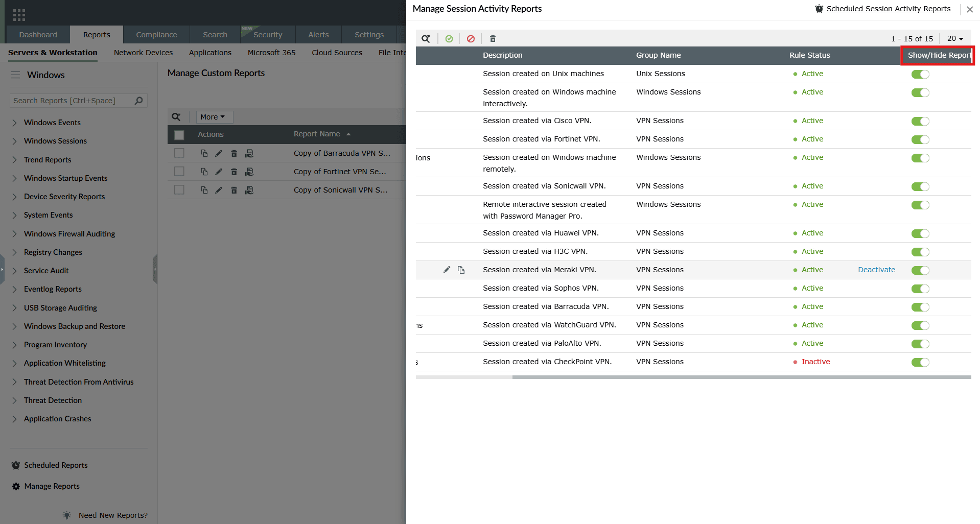980x524 pixels.
Task: Edit the Meraki VPN session rule
Action: coord(447,270)
